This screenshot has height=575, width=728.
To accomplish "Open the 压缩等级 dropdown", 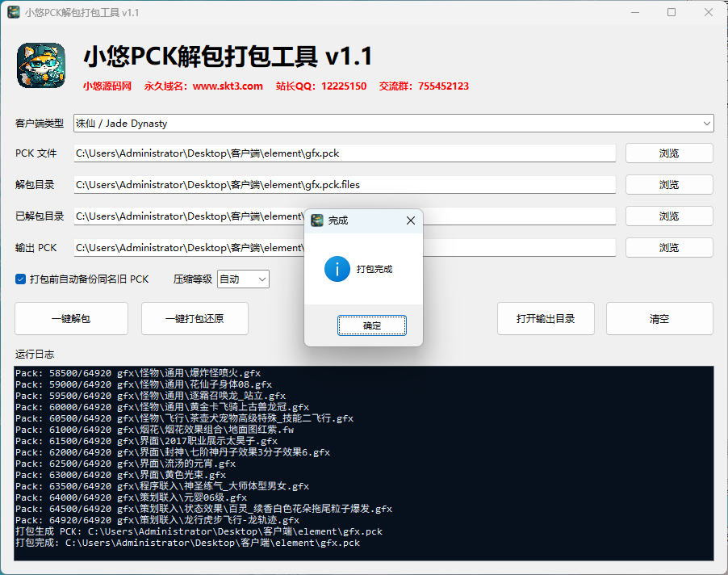I will click(243, 279).
